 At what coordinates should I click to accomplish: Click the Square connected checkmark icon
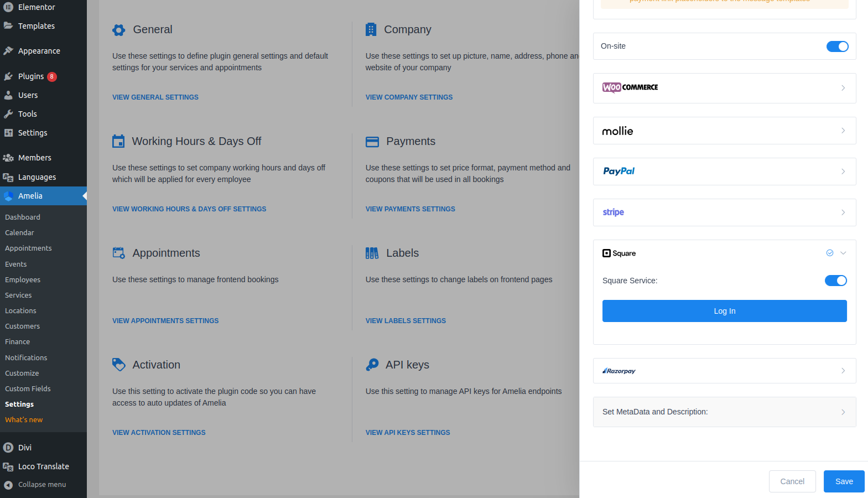830,253
